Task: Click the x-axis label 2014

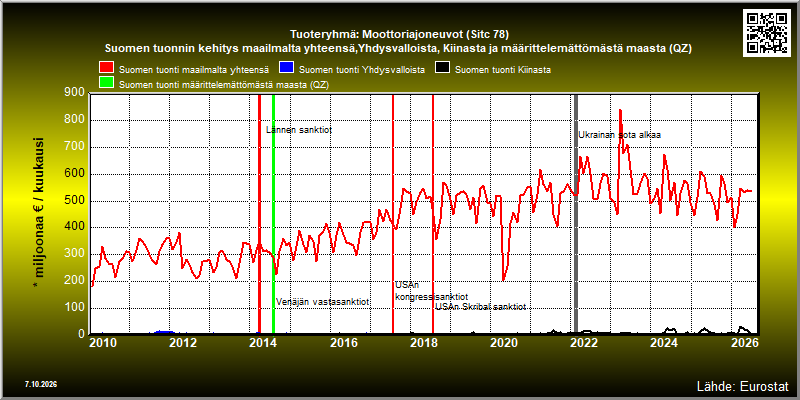Action: (263, 342)
